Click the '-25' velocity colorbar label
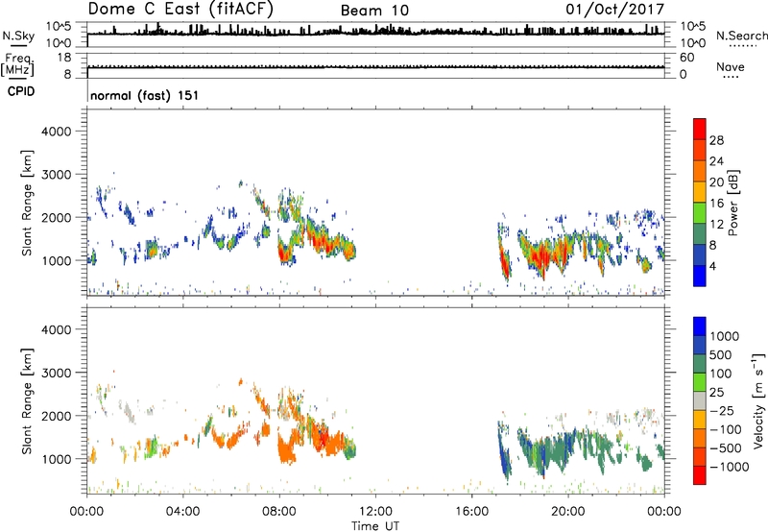 coord(722,411)
